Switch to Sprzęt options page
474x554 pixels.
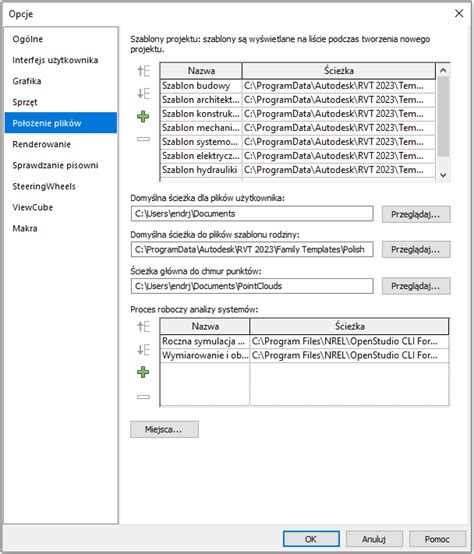[x=61, y=102]
